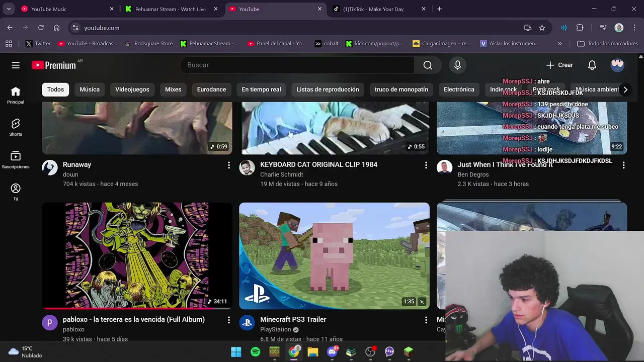
Task: Open options menu for Just When I Think video
Action: tap(623, 165)
